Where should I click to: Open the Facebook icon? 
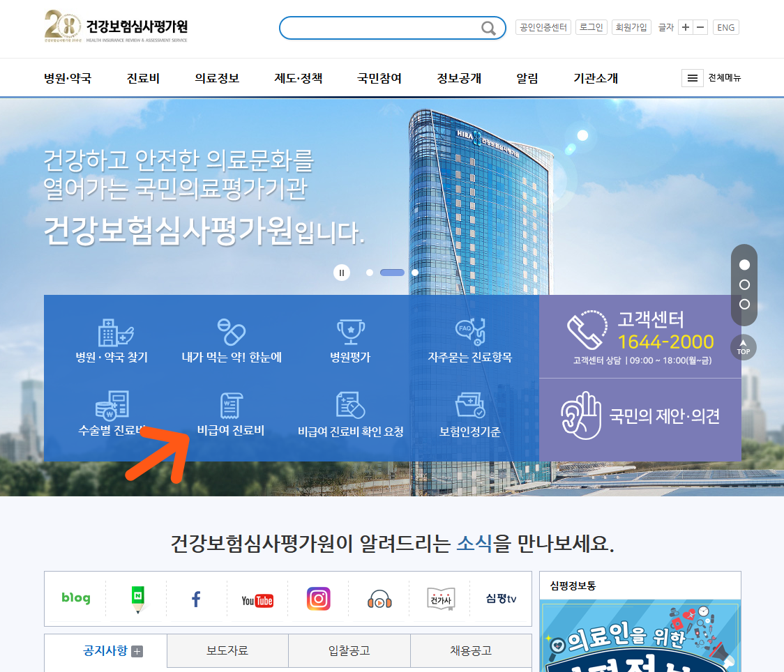(x=196, y=599)
